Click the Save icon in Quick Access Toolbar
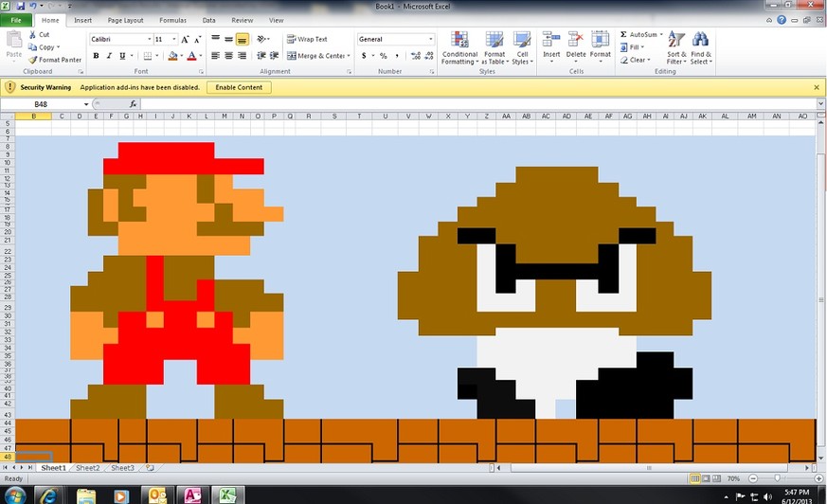This screenshot has height=504, width=827. [21, 6]
